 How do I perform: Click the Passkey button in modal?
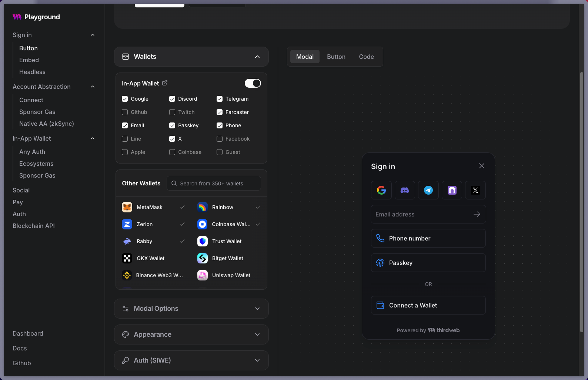point(428,263)
